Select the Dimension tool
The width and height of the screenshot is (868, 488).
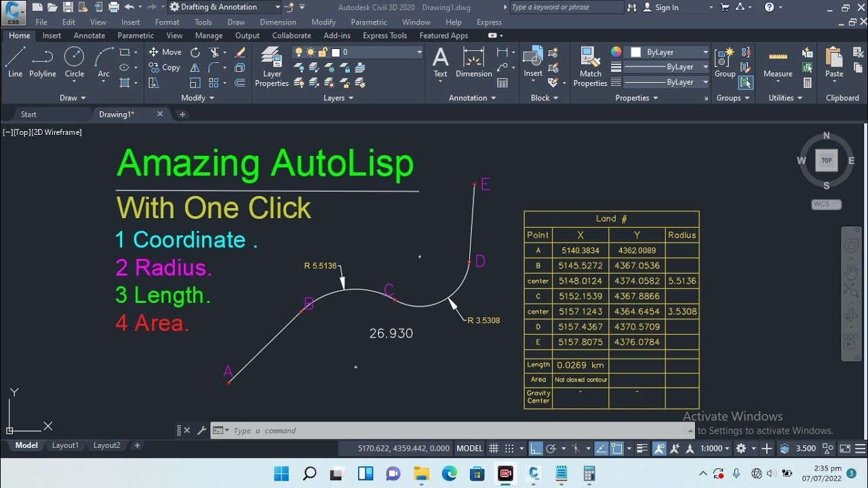pos(473,62)
